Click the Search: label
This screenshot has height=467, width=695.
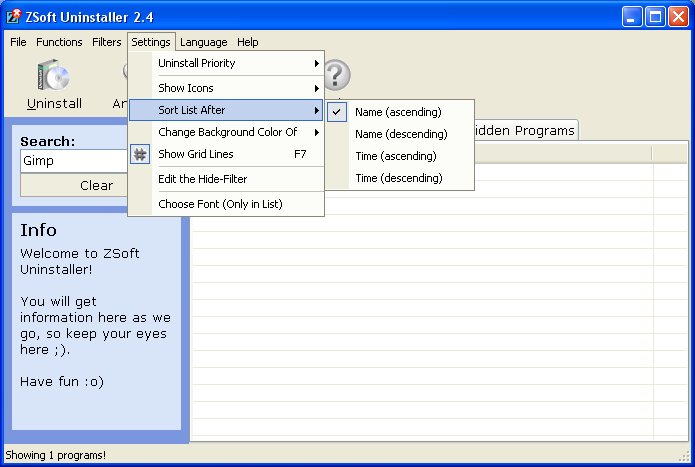coord(47,141)
